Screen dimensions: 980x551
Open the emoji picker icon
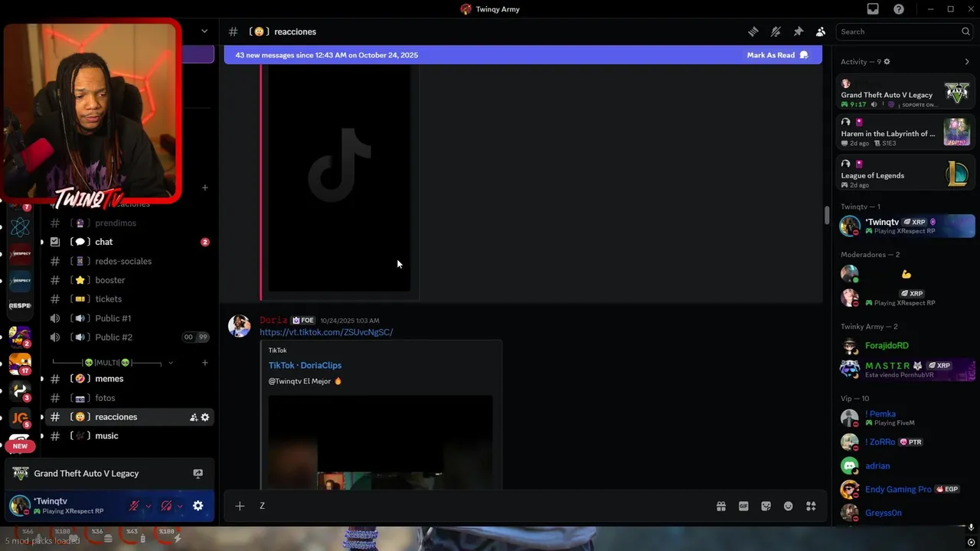coord(789,506)
